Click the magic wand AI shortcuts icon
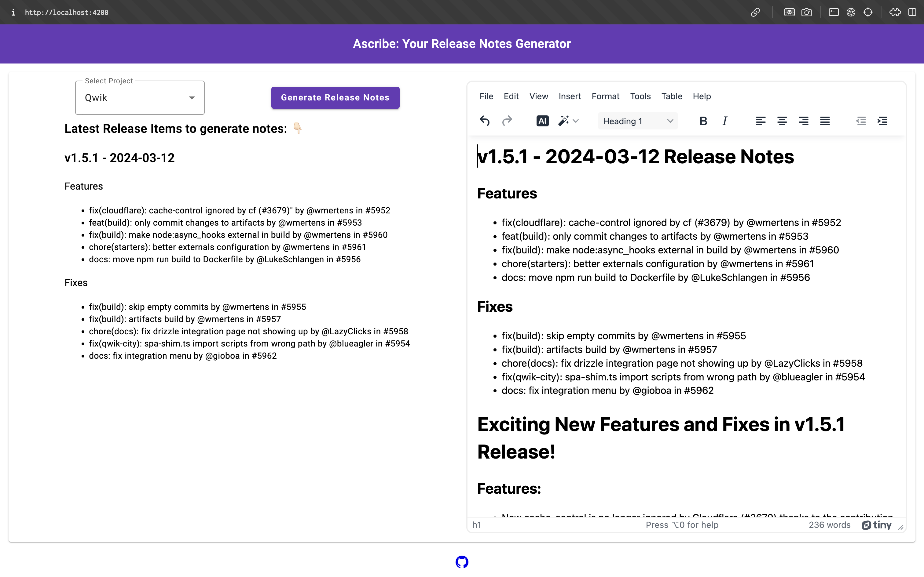 click(x=563, y=121)
